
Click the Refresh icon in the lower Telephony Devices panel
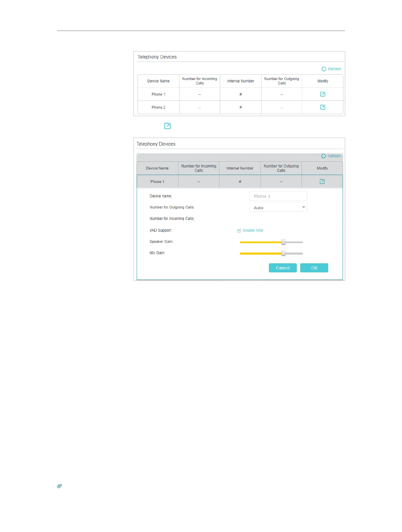click(323, 156)
